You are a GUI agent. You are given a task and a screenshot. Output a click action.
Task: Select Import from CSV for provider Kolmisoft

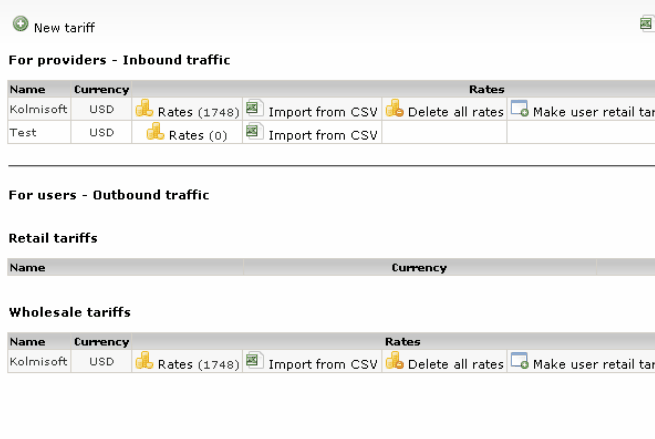[322, 112]
